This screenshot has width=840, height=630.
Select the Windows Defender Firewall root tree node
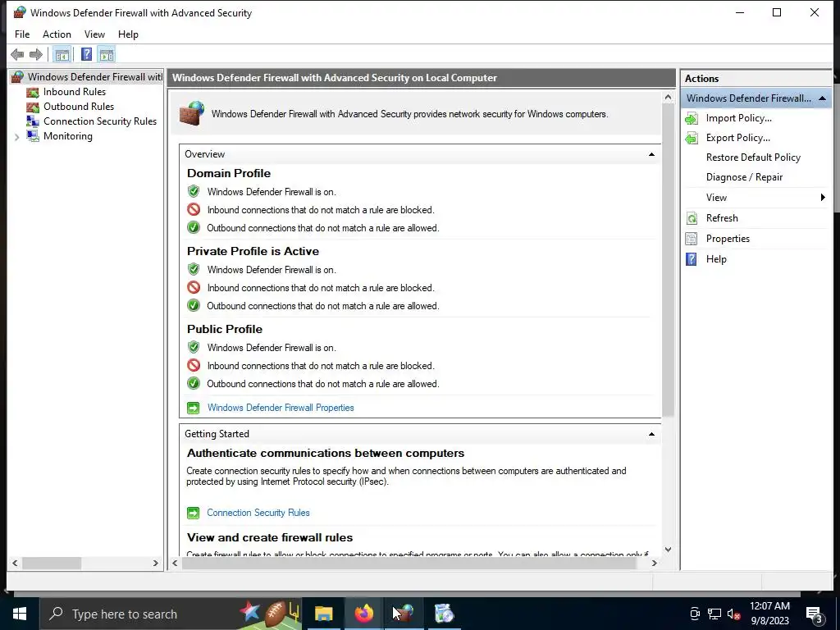point(87,76)
